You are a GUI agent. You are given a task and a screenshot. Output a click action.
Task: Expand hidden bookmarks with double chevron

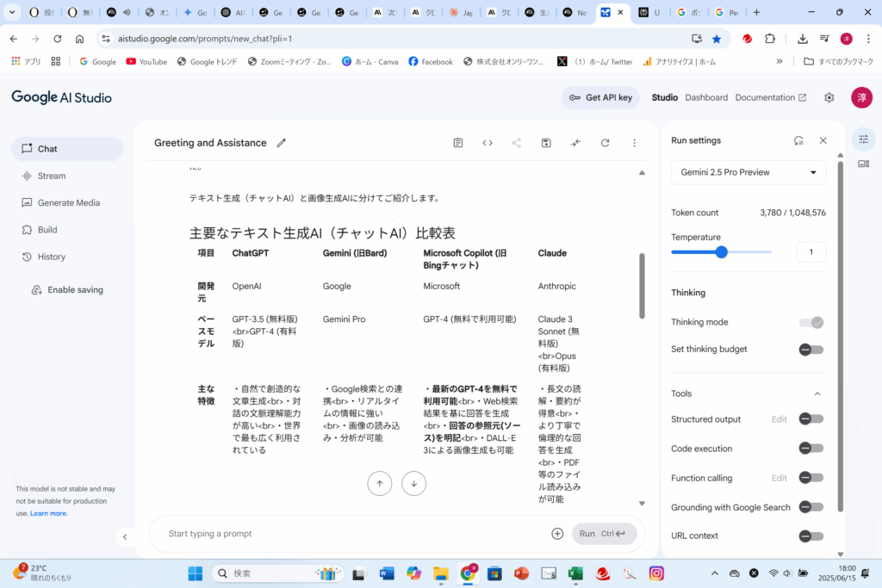pos(779,62)
